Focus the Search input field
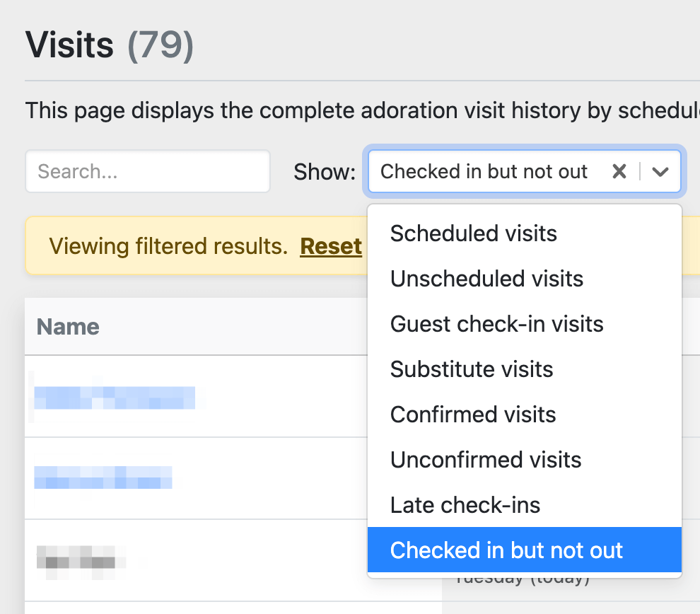 [x=148, y=171]
